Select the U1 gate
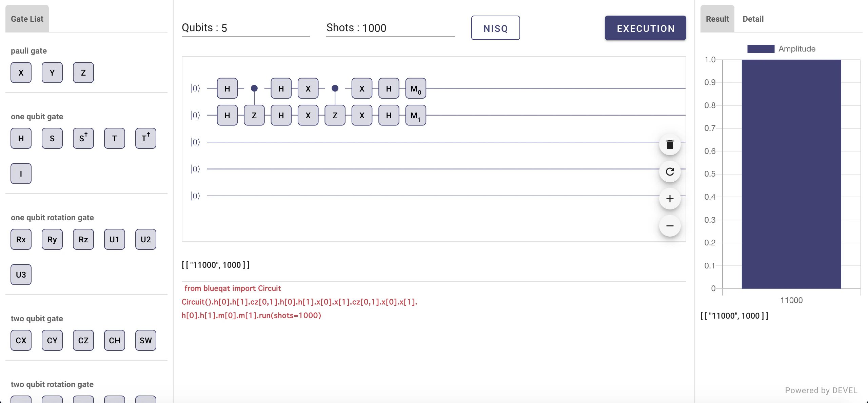The width and height of the screenshot is (868, 403). coord(115,239)
